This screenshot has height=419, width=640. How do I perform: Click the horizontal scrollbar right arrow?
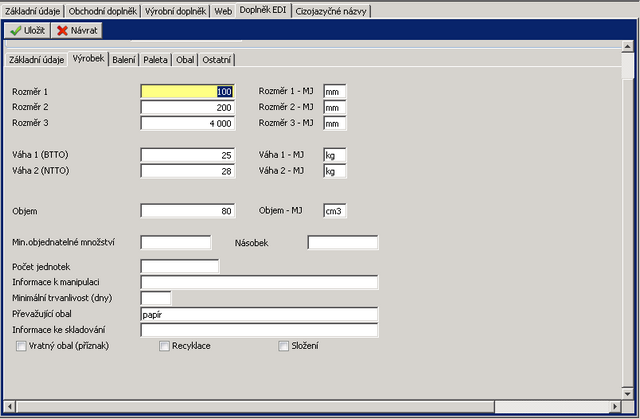pos(614,406)
